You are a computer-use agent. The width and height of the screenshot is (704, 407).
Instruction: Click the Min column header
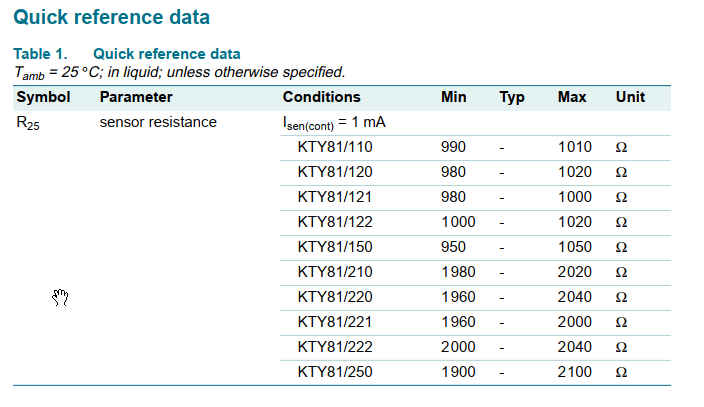[x=453, y=97]
